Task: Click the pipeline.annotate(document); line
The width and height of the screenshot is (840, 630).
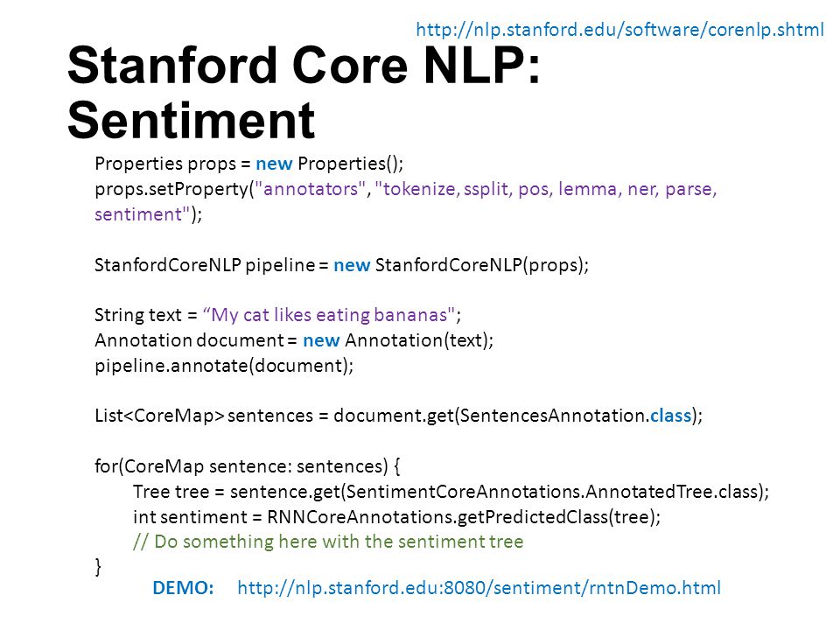Action: [224, 366]
